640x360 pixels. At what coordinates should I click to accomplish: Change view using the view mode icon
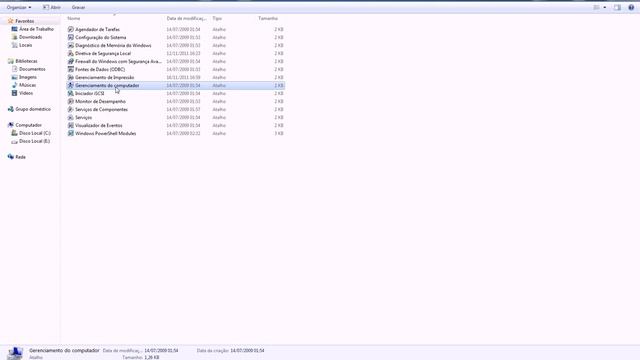(x=596, y=7)
